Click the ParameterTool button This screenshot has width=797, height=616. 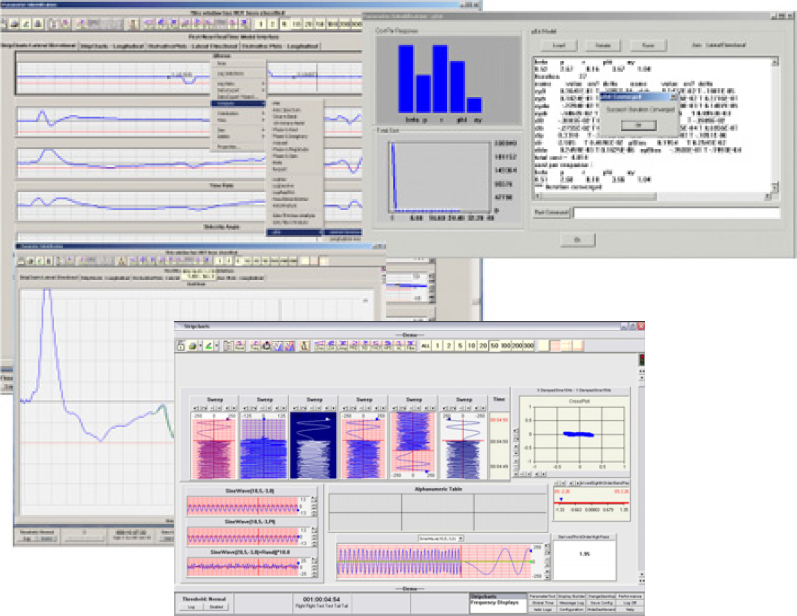pos(542,596)
